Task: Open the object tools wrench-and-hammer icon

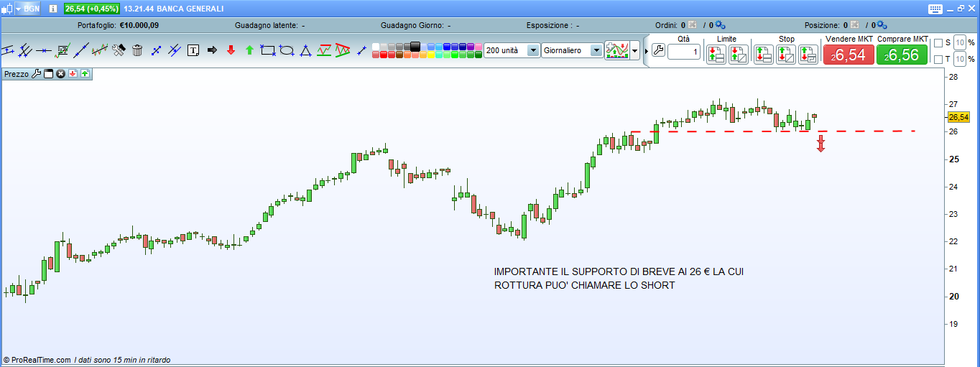Action: click(119, 50)
